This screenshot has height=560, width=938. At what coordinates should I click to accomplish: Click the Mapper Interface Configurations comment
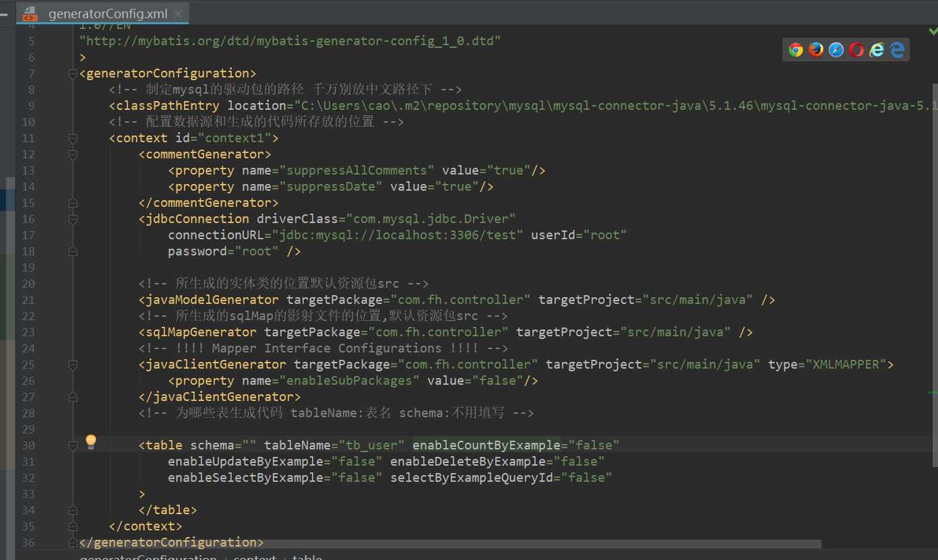(x=323, y=348)
